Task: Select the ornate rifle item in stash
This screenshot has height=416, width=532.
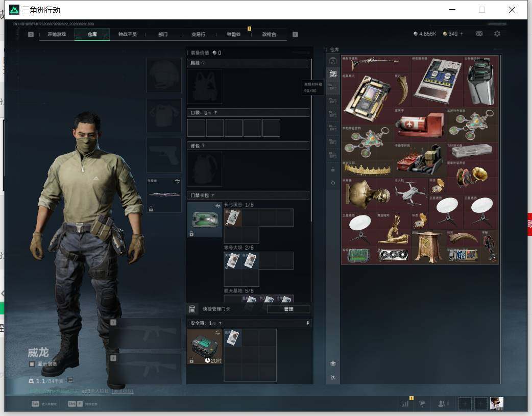Action: tap(376, 64)
